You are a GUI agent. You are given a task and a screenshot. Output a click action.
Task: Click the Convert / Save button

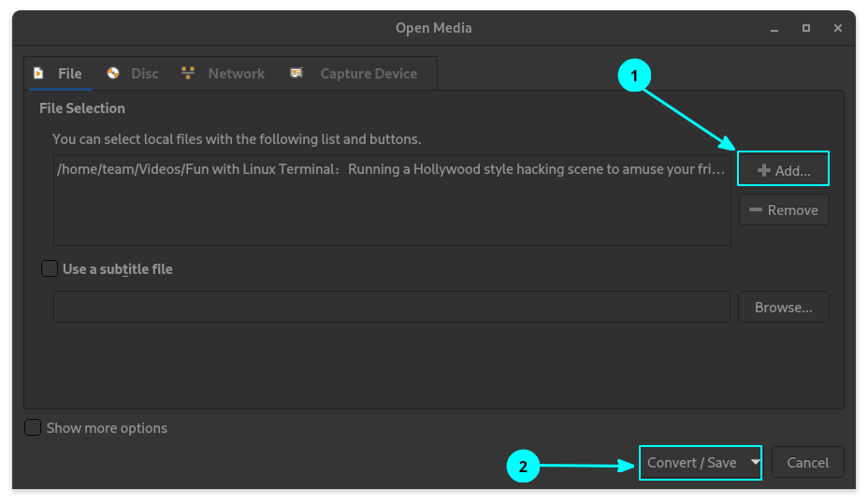(692, 462)
